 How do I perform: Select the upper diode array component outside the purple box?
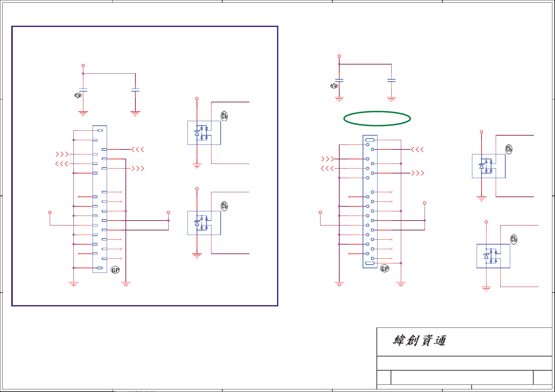point(489,166)
